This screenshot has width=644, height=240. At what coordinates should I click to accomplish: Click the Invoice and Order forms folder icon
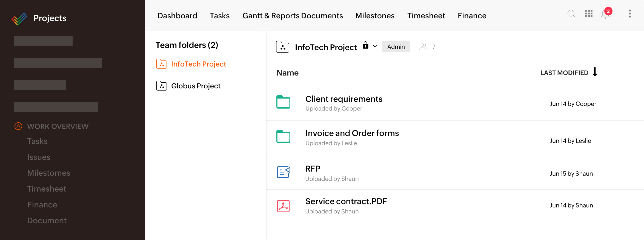point(283,137)
